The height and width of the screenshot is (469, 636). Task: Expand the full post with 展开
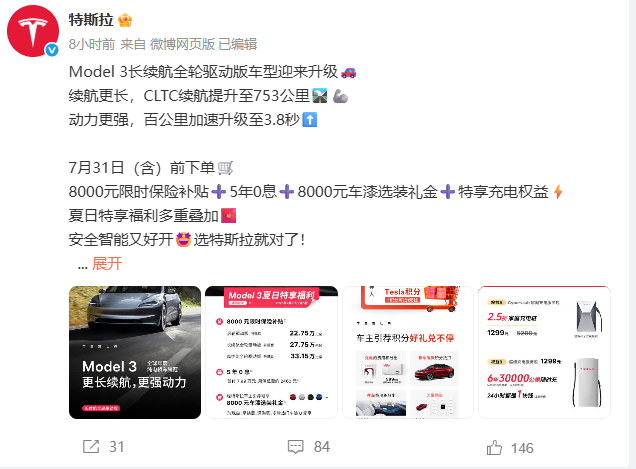[x=107, y=264]
